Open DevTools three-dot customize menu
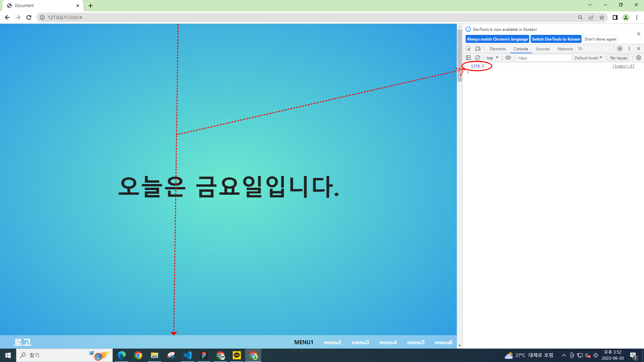The image size is (644, 362). (629, 49)
